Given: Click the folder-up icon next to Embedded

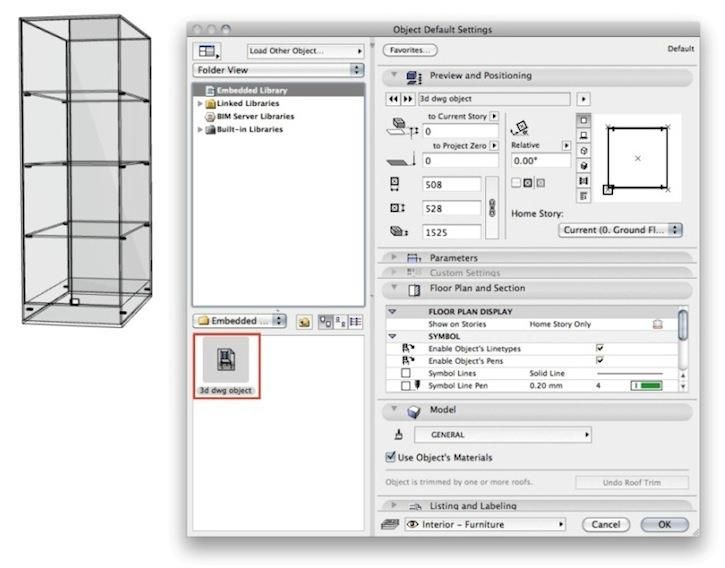Looking at the screenshot, I should 304,322.
